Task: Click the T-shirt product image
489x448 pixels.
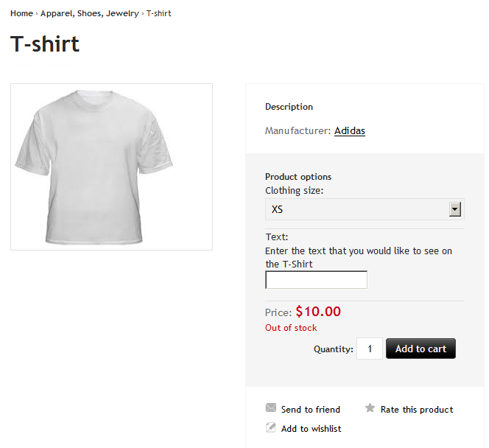Action: coord(111,167)
